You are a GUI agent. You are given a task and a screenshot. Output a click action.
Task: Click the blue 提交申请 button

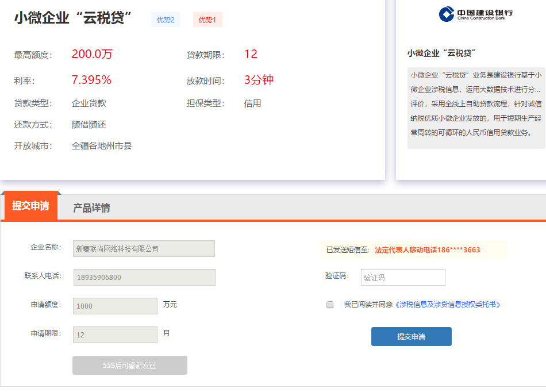[412, 336]
